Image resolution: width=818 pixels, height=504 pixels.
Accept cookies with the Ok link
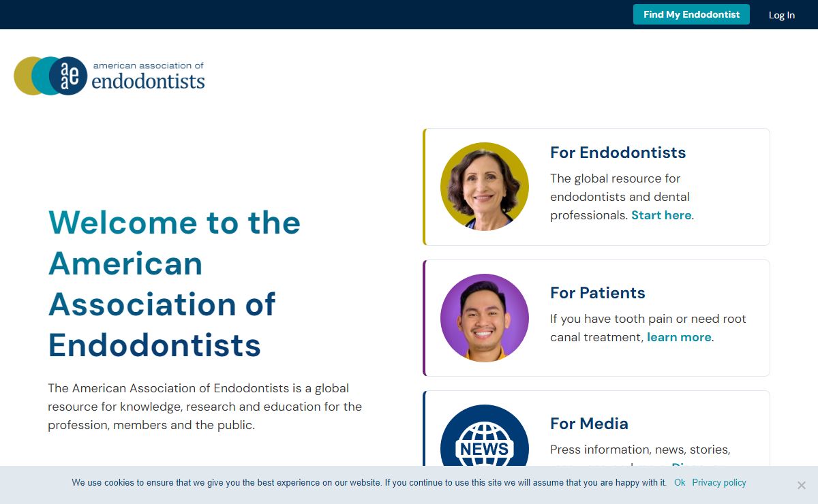click(680, 482)
